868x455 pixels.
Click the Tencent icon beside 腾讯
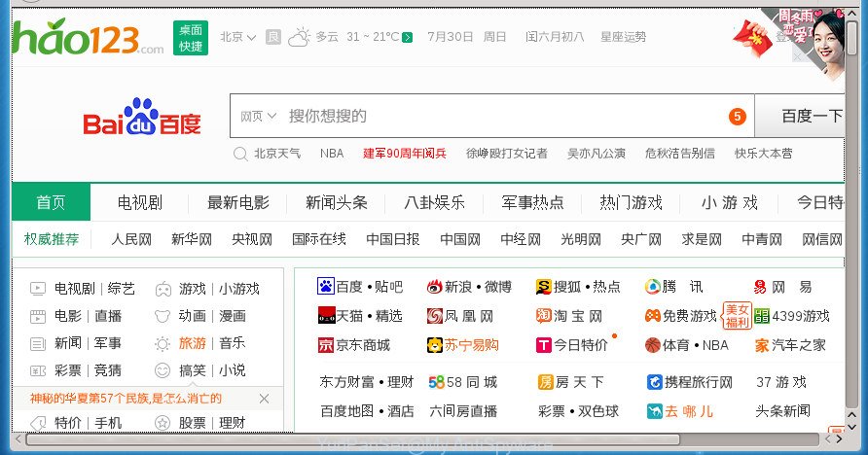click(653, 287)
